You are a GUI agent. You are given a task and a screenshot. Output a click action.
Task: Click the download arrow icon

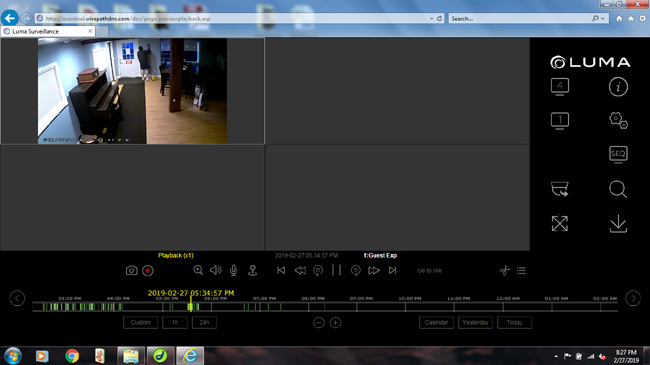point(618,224)
